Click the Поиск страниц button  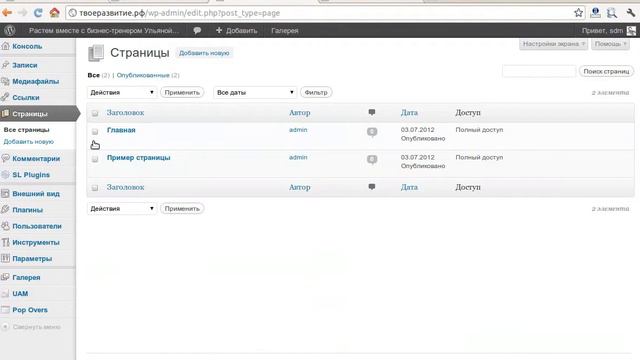pos(606,71)
